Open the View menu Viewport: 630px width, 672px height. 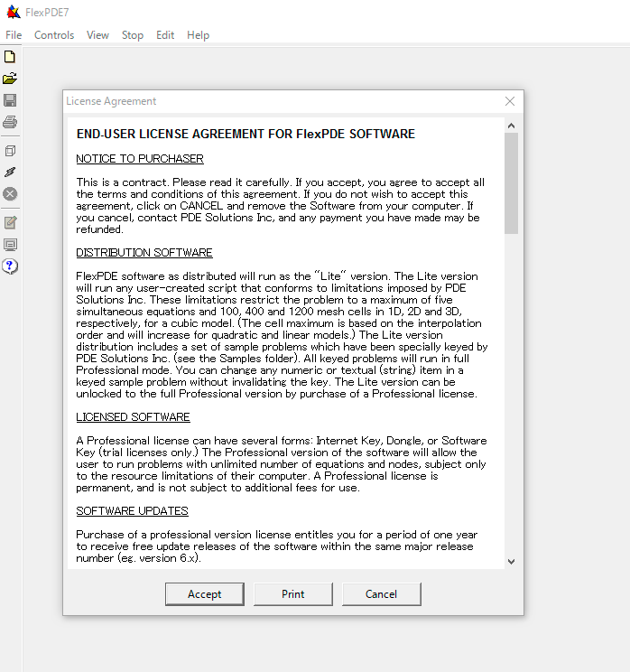click(97, 35)
